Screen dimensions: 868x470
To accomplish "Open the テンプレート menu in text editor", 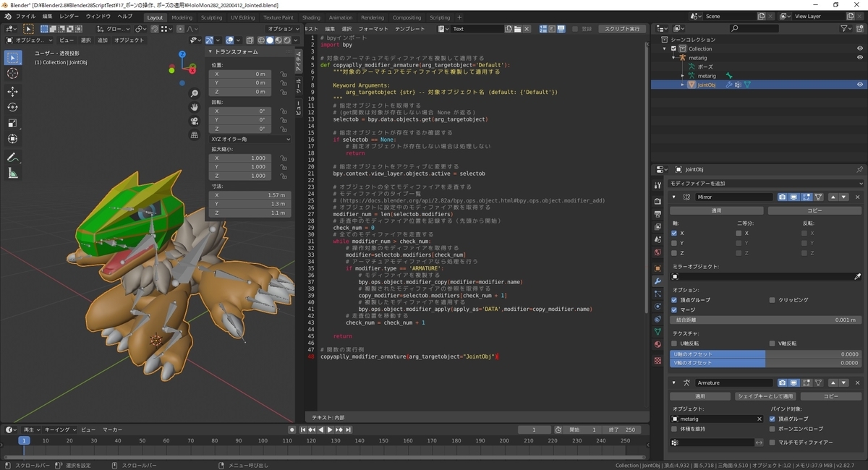I will [x=410, y=29].
